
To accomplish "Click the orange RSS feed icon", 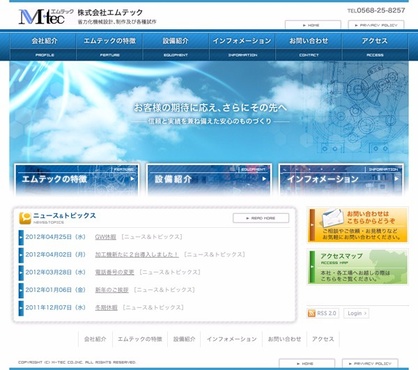I will [x=312, y=313].
